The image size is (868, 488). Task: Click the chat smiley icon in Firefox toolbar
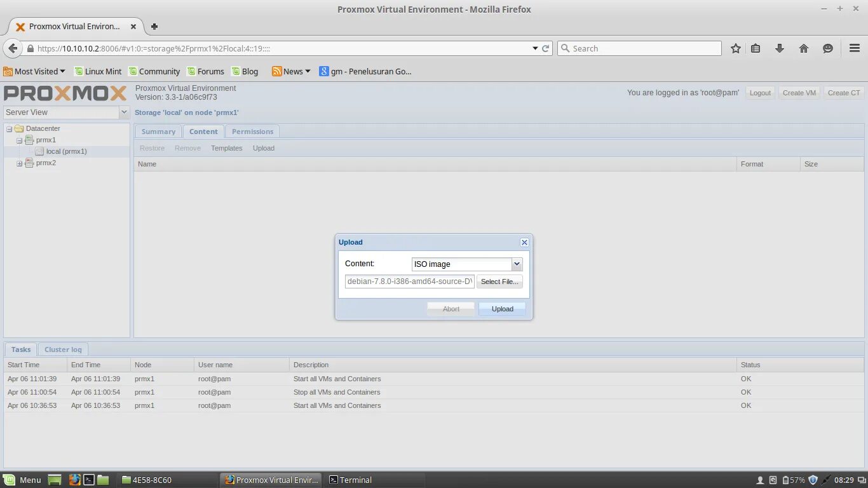tap(828, 48)
